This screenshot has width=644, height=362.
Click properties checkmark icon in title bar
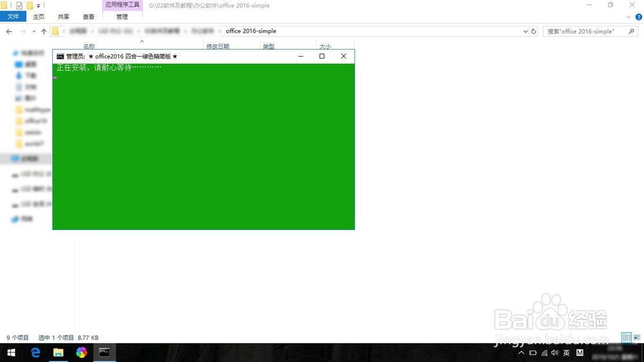point(19,6)
